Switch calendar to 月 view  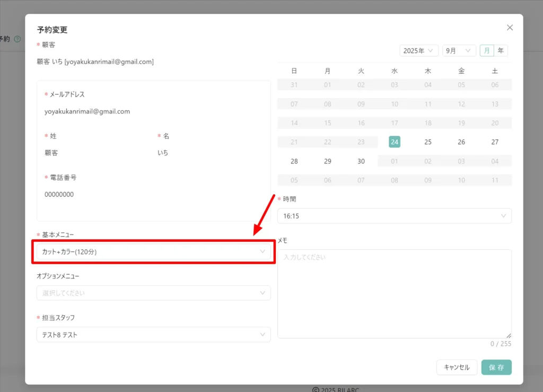(x=486, y=51)
